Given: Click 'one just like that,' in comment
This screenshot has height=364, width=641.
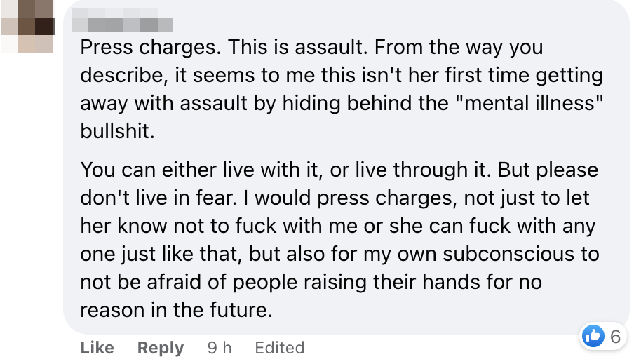Looking at the screenshot, I should [x=161, y=255].
